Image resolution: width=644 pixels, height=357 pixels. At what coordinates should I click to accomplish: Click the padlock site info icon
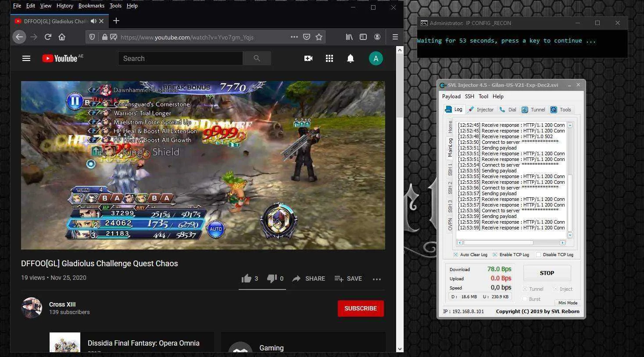(x=104, y=37)
